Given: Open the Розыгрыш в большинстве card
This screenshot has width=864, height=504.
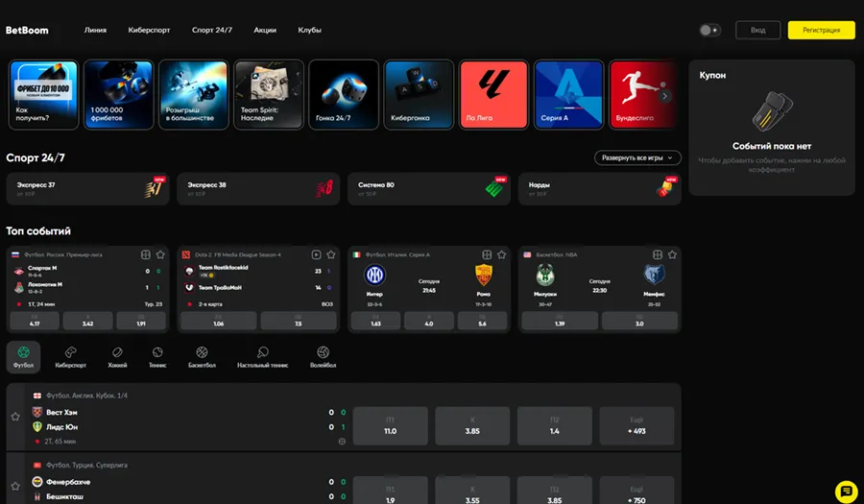Looking at the screenshot, I should click(x=193, y=95).
